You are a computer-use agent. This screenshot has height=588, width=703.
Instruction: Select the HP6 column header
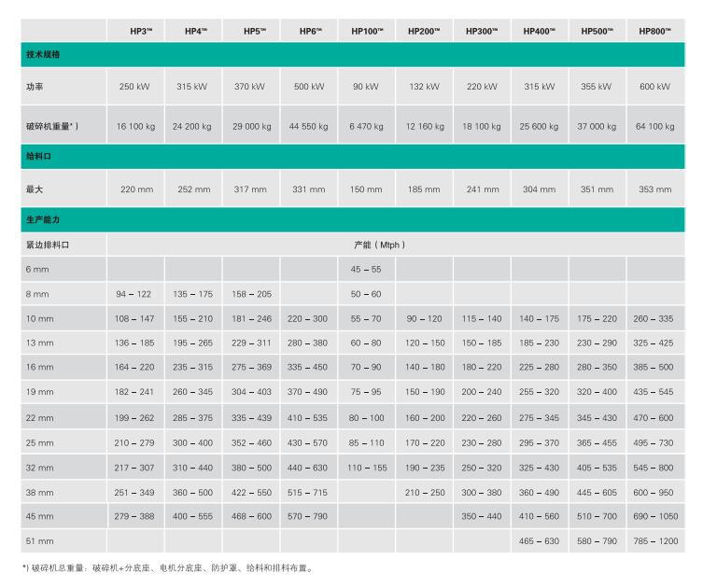click(310, 31)
